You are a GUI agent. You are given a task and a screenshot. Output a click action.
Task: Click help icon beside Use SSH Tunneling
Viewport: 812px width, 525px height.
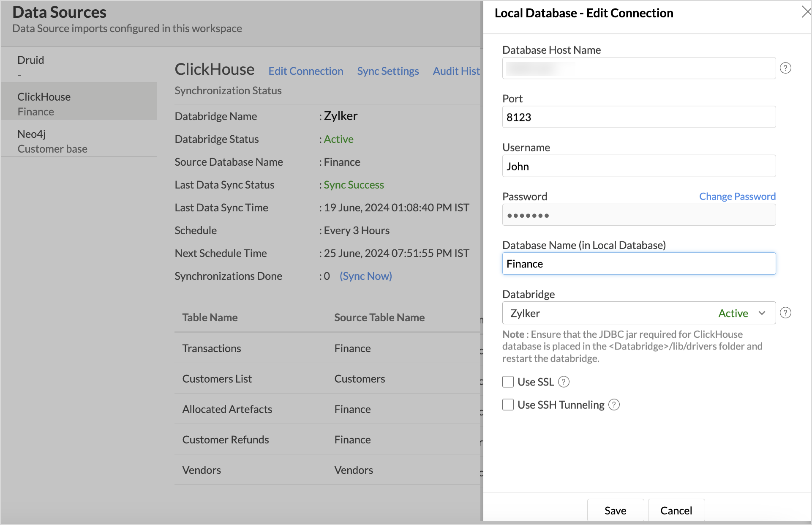614,405
